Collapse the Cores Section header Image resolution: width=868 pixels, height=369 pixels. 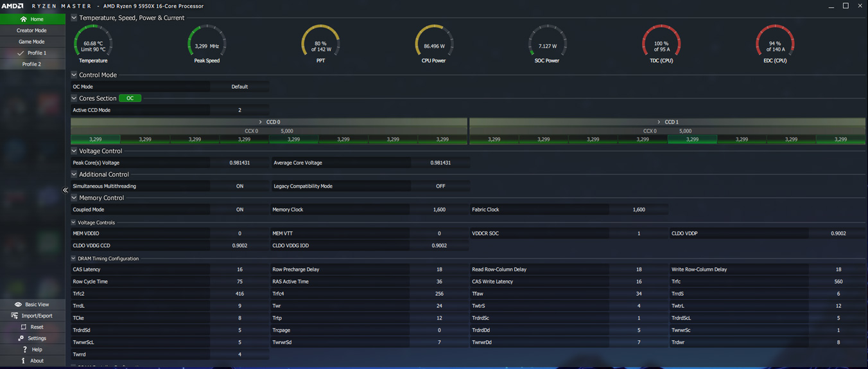[x=74, y=98]
